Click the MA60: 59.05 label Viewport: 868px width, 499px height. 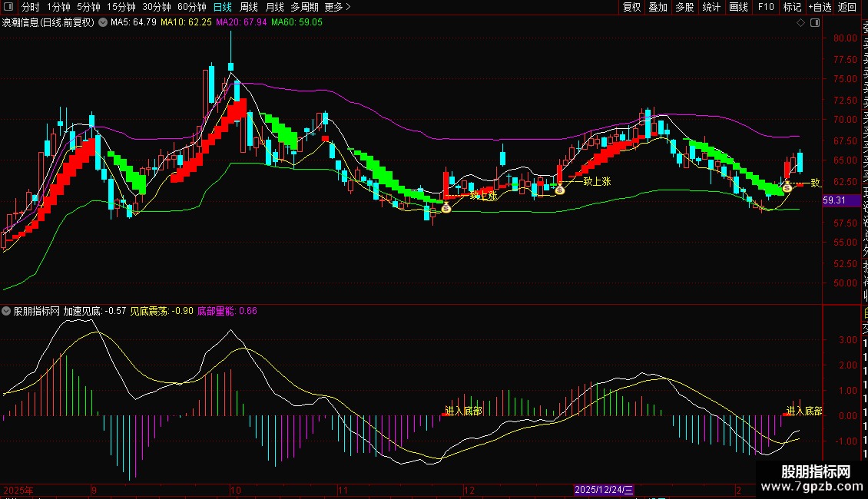[x=297, y=23]
